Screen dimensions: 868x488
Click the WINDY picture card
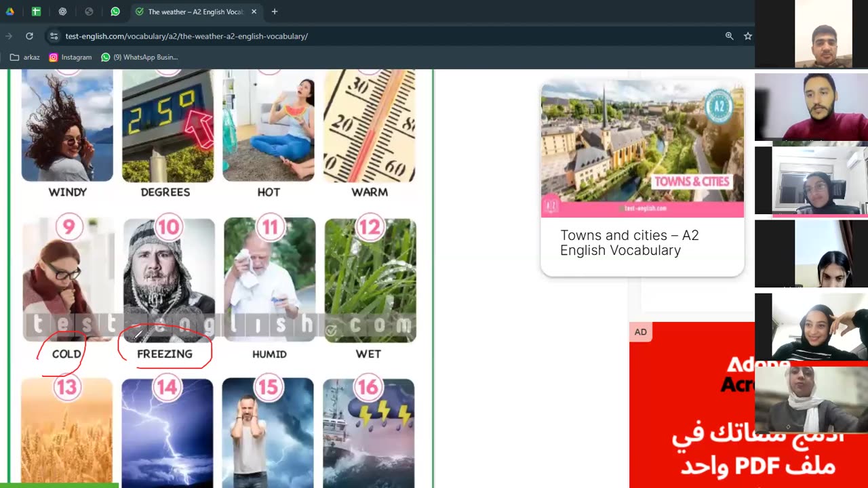coord(67,125)
